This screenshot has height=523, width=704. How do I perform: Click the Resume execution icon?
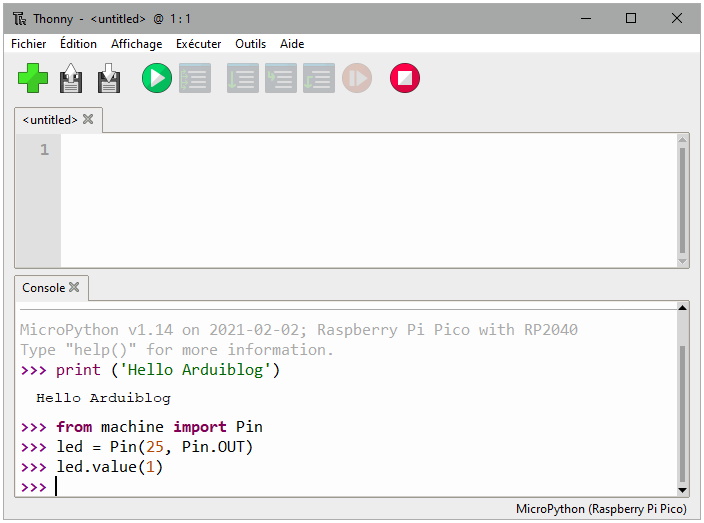357,78
